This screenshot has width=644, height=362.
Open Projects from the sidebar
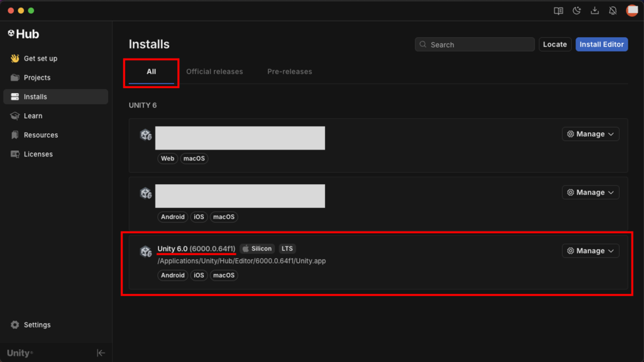pos(36,77)
